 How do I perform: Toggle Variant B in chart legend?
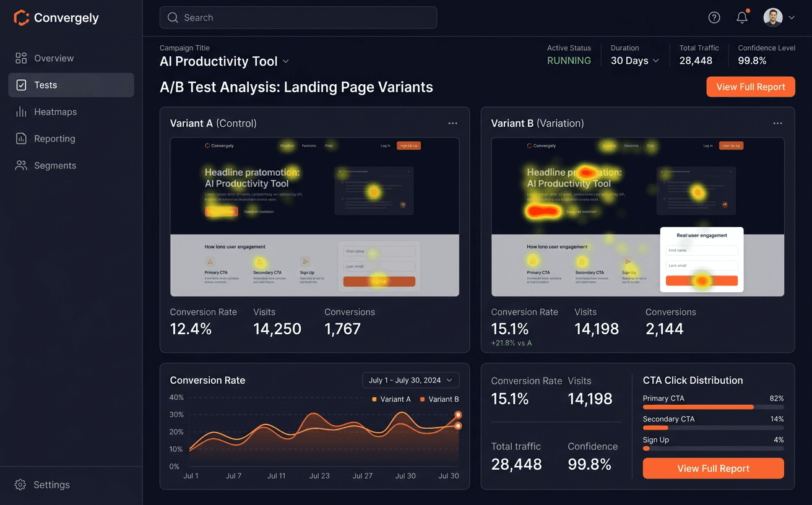(439, 399)
